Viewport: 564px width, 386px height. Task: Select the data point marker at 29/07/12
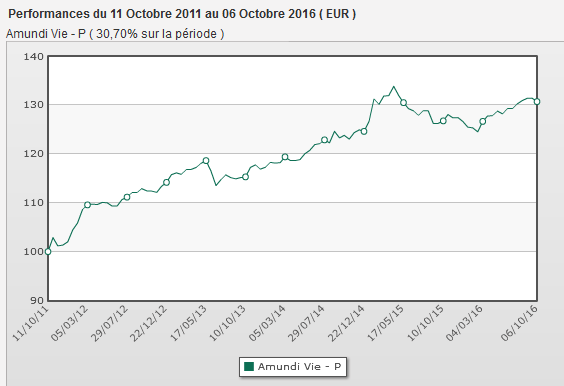(127, 197)
